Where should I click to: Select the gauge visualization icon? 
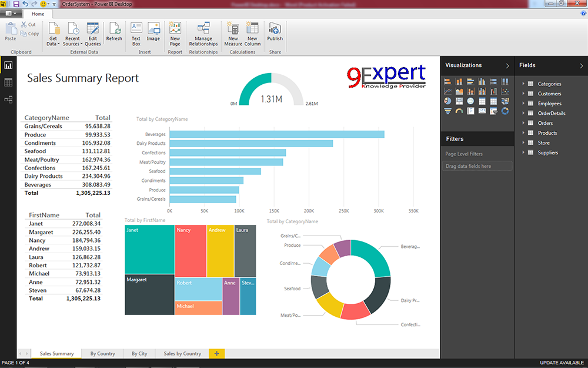pos(459,111)
